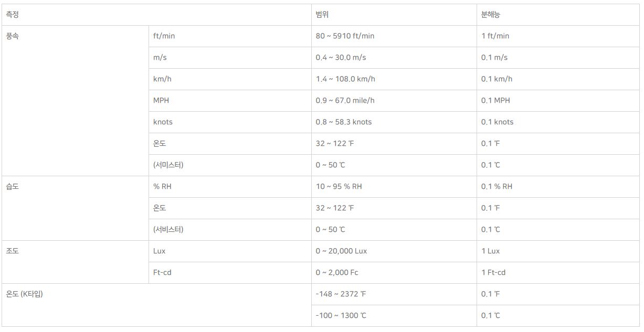Screen dimensions: 644x332
Task: Click the 0 ~ 20,000 Lux range value
Action: (x=341, y=251)
